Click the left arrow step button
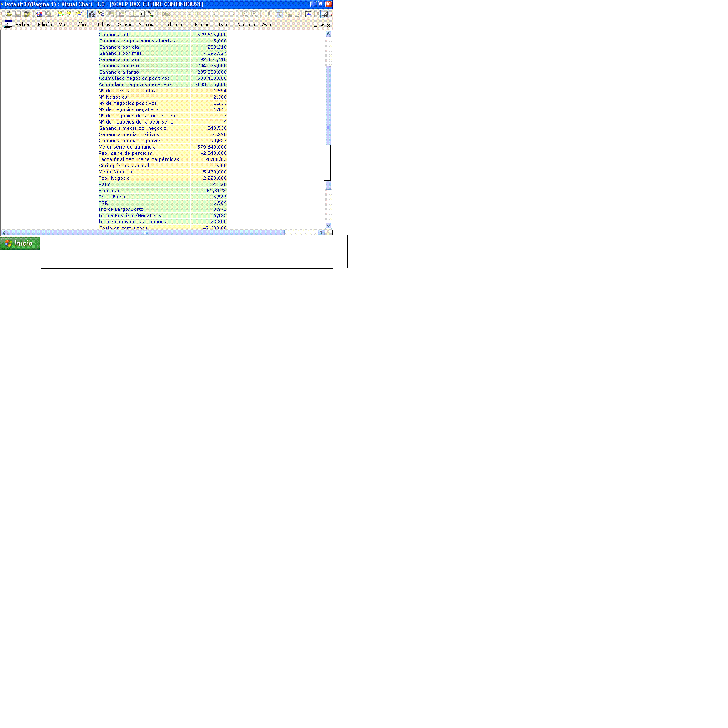Viewport: 728px width, 728px height. [131, 14]
